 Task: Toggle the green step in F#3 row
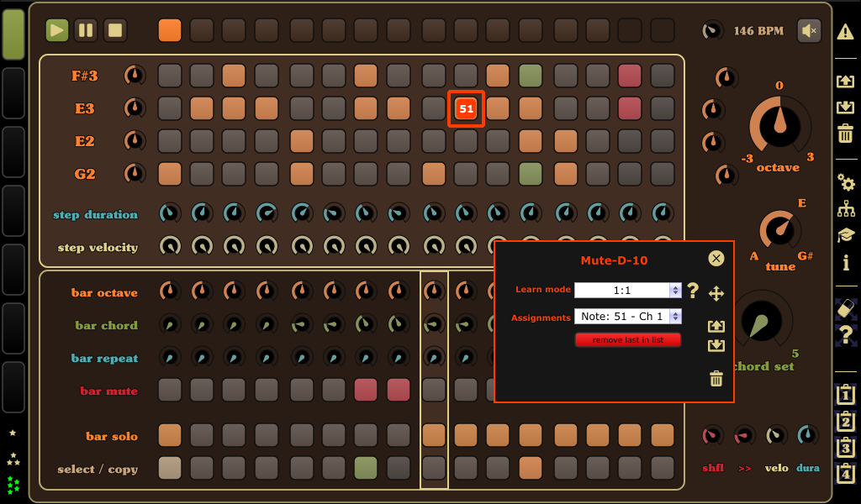click(x=531, y=76)
